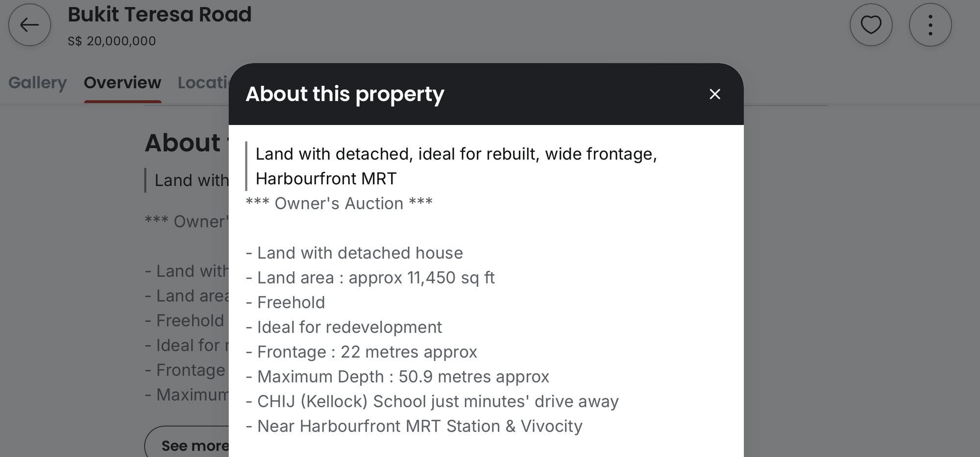This screenshot has height=457, width=980.
Task: Select the Owner's Auction line in the dialog
Action: pyautogui.click(x=339, y=203)
